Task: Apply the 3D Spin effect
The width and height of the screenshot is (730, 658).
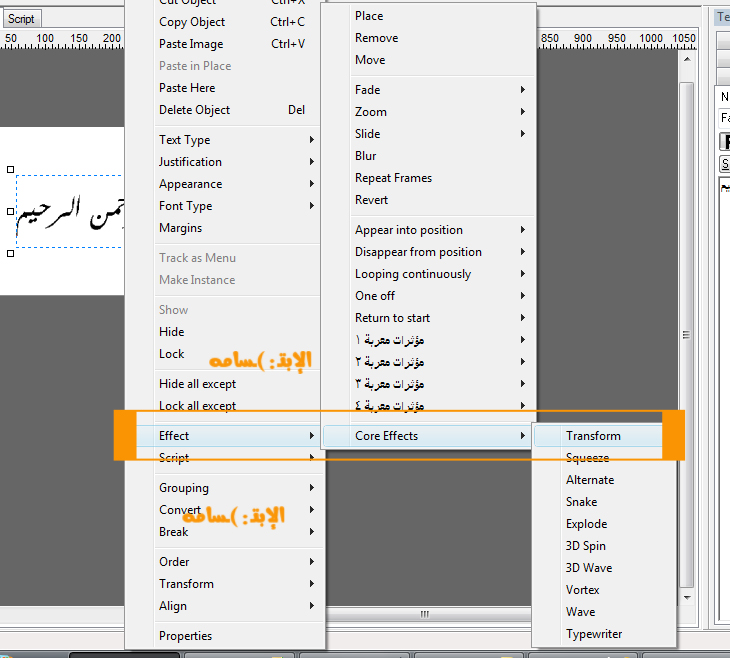Action: coord(585,546)
